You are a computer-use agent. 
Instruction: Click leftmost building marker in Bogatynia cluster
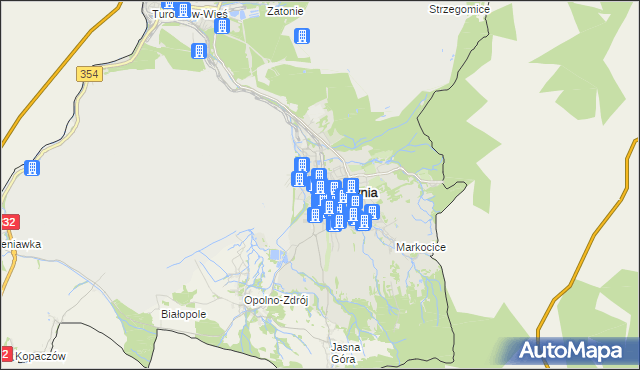[299, 179]
